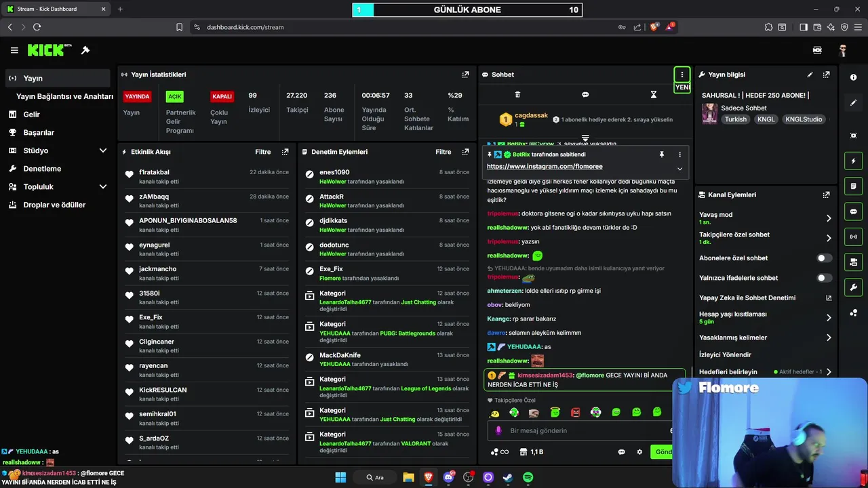The height and width of the screenshot is (488, 868).
Task: Click the info icon in right sidebar
Action: pos(853,77)
